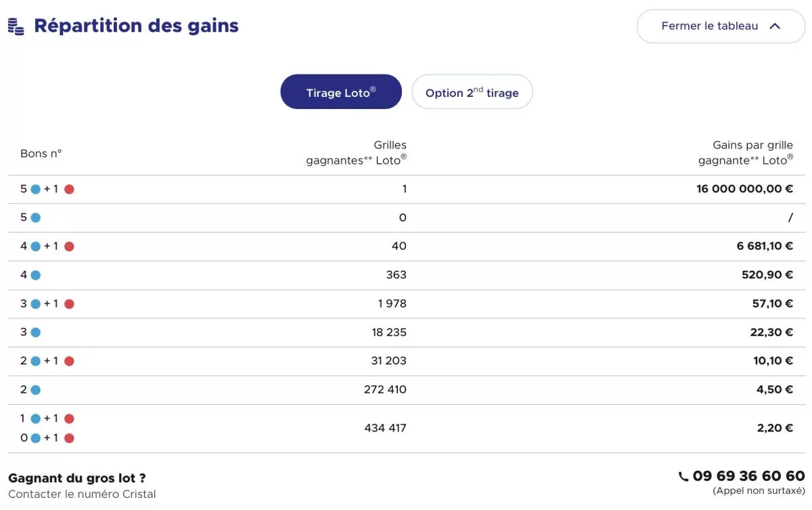Click the blue ball in the 4 numbers row
The height and width of the screenshot is (510, 812).
pos(36,276)
